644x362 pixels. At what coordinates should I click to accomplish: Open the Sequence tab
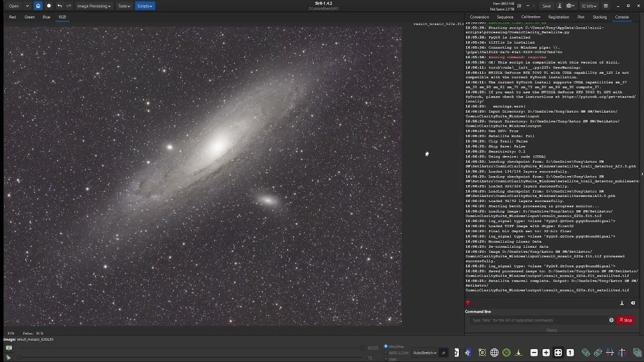(x=505, y=17)
